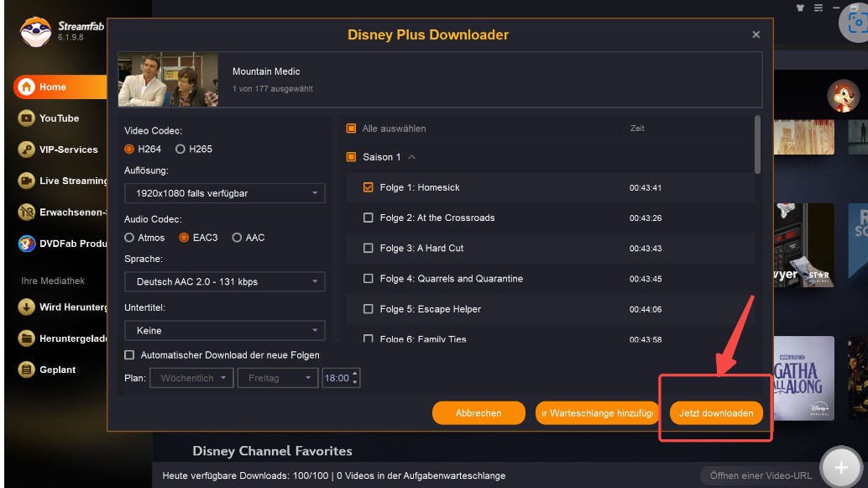868x488 pixels.
Task: Open the Freitag day dropdown
Action: (278, 378)
